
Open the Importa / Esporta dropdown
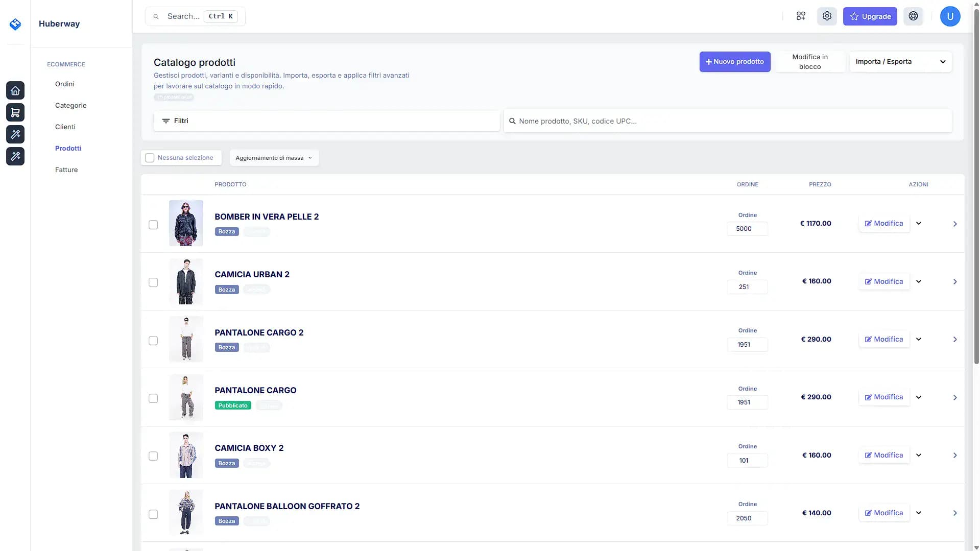click(900, 62)
